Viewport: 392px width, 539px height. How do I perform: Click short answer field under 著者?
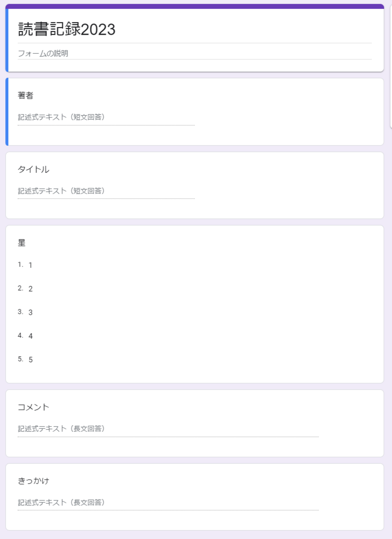[x=106, y=117]
